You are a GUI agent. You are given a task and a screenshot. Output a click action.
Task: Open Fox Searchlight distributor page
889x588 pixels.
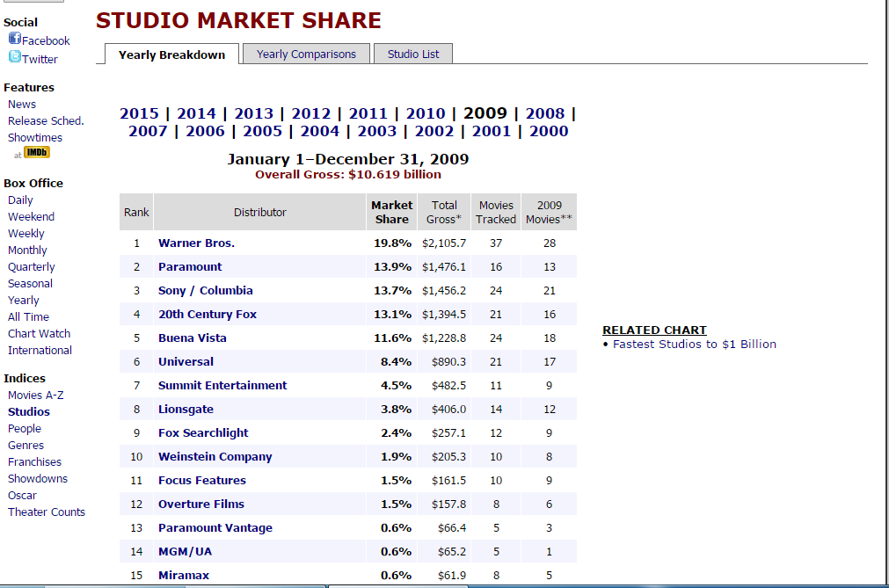pyautogui.click(x=203, y=432)
